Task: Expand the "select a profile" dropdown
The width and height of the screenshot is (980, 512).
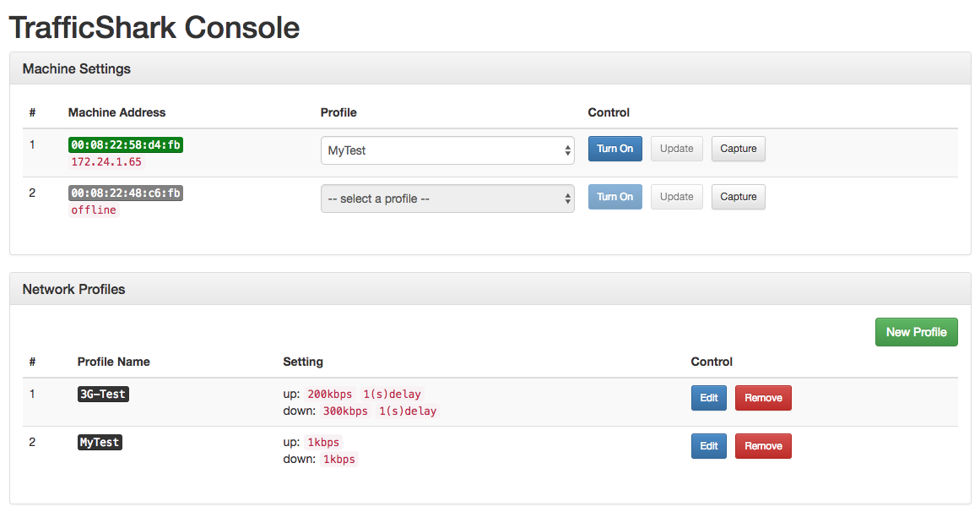Action: [447, 199]
